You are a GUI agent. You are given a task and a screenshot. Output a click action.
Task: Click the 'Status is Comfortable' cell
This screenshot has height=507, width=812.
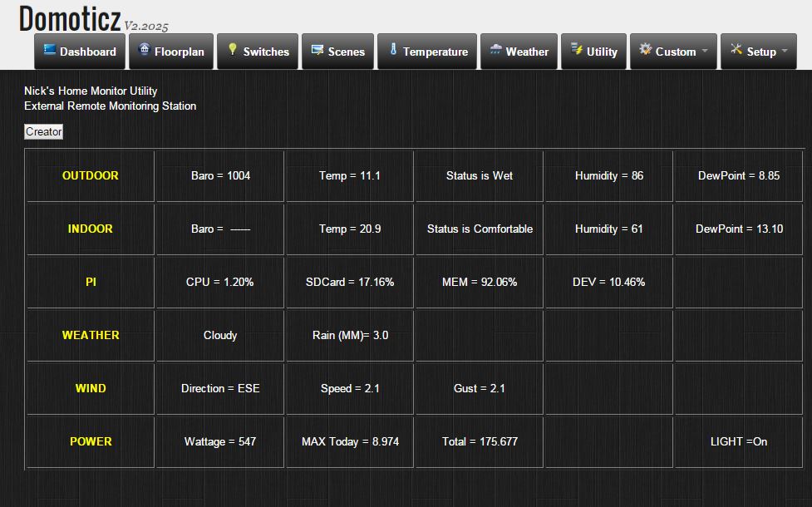click(480, 229)
